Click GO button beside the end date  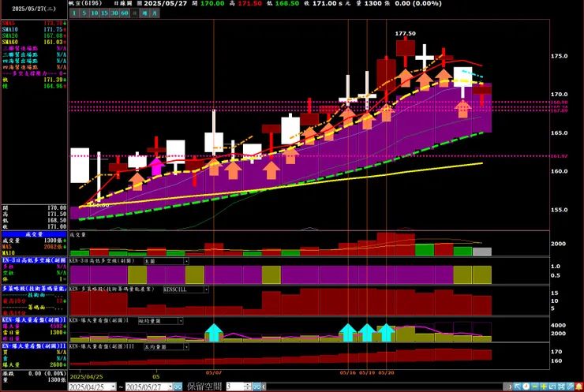(x=178, y=387)
